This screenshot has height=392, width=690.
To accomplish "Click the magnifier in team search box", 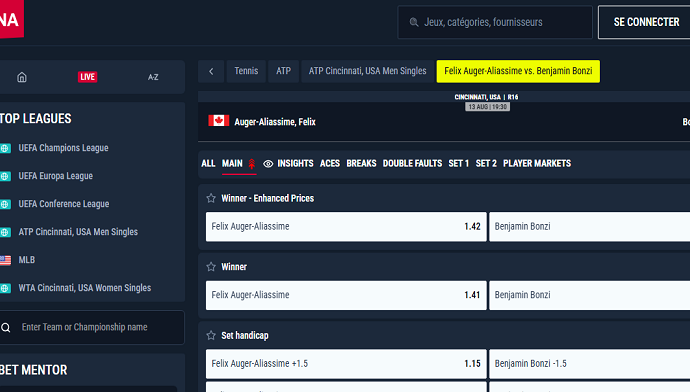I will (x=6, y=327).
